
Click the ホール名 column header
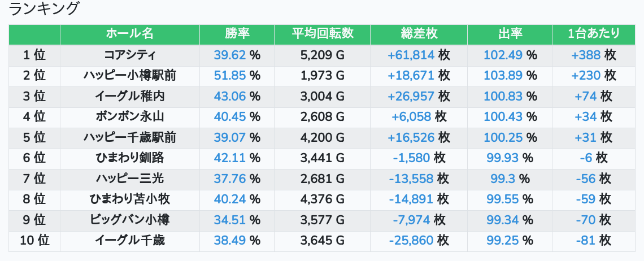click(129, 34)
